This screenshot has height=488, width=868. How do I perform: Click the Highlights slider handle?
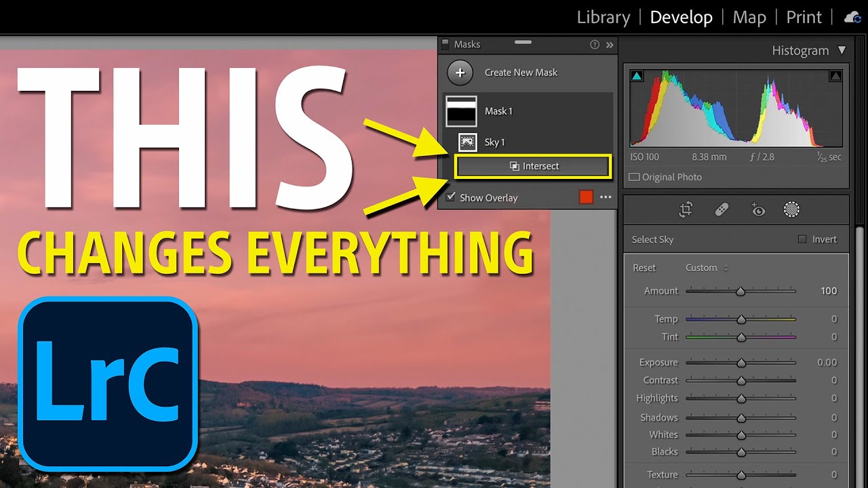(741, 399)
